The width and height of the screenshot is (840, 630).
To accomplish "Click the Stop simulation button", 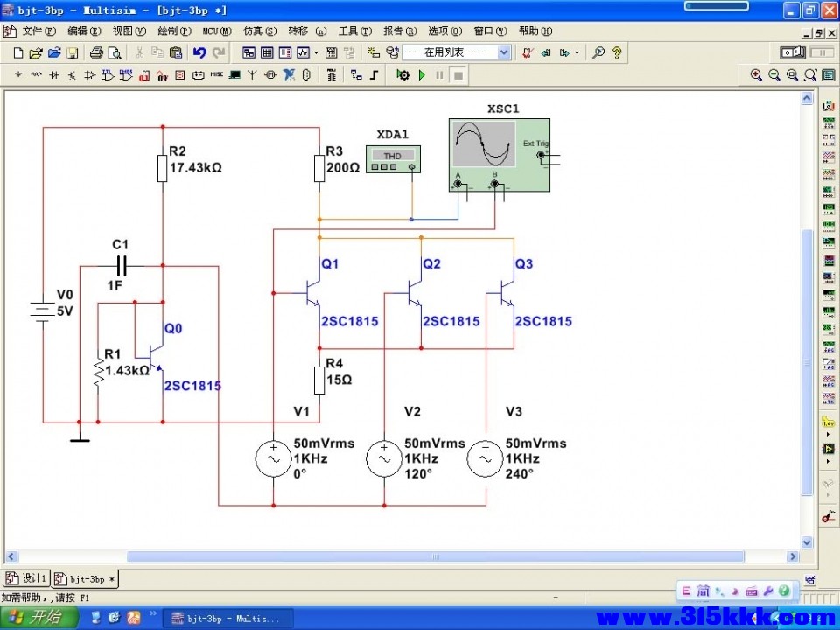I will pos(458,75).
